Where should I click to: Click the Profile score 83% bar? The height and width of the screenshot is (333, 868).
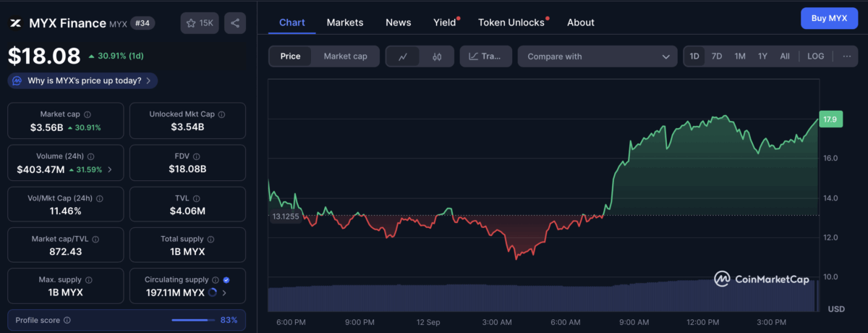(192, 320)
